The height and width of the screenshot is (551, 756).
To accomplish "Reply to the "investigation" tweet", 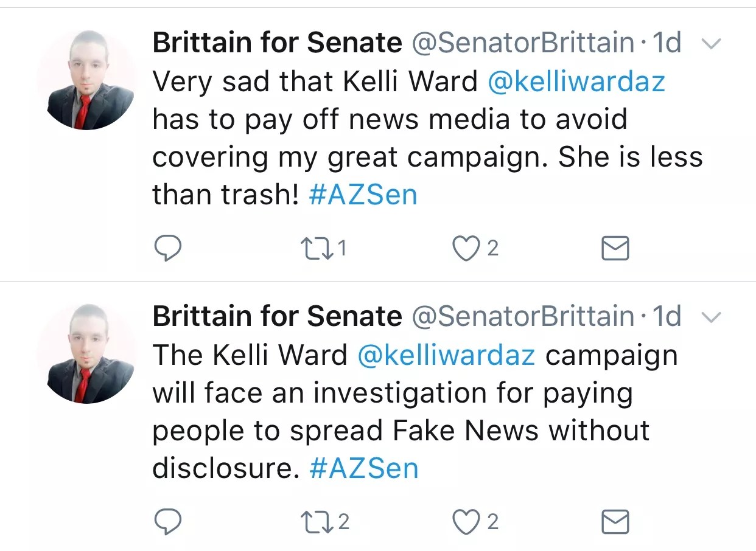I will click(166, 522).
